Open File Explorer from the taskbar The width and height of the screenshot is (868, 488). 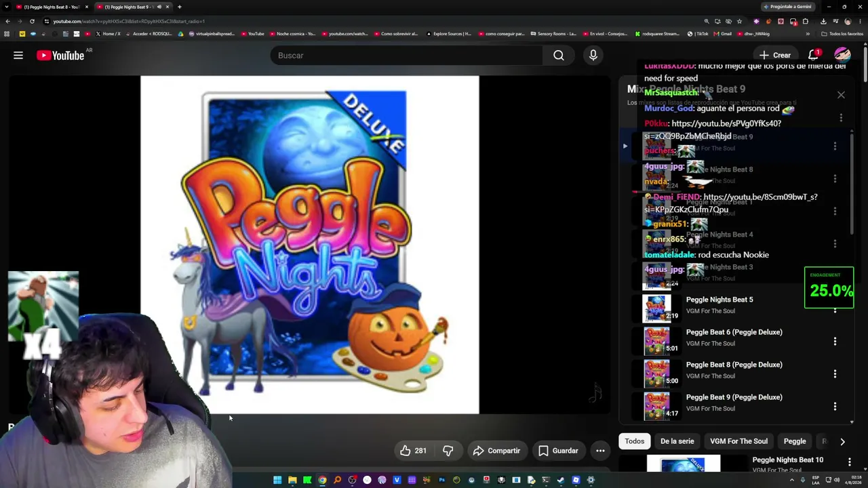click(292, 480)
